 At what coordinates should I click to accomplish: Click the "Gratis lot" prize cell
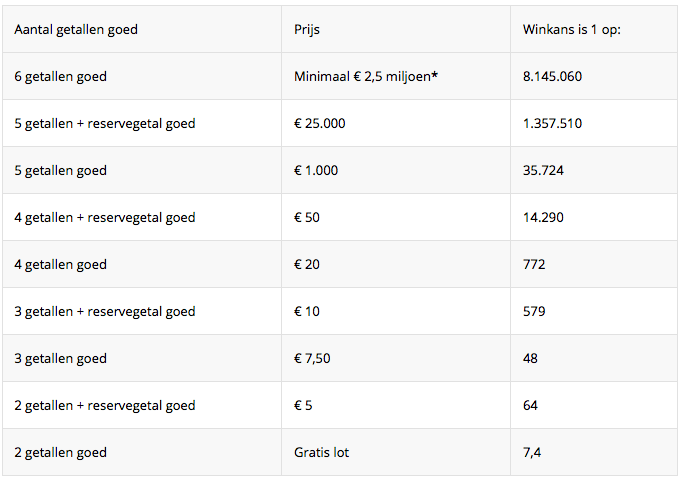(322, 452)
